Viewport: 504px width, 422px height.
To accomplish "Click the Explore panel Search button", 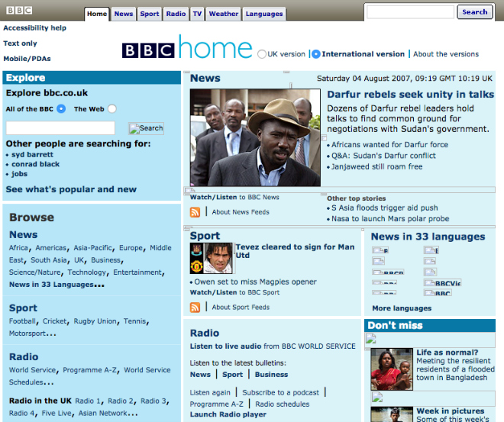I will [x=146, y=128].
